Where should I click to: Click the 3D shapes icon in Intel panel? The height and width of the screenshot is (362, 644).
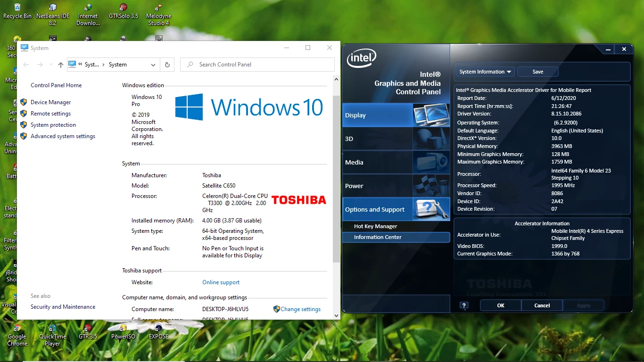tap(431, 139)
